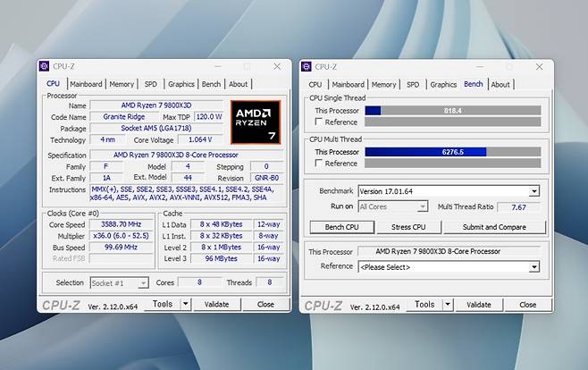Minimize the right CPU-Z window
Image resolution: width=588 pixels, height=370 pixels.
pyautogui.click(x=480, y=67)
